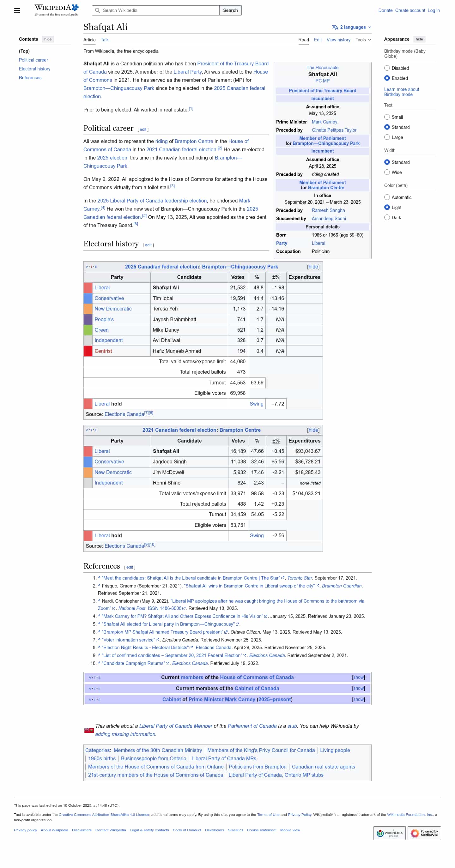Open the hamburger main menu icon

pos(17,10)
